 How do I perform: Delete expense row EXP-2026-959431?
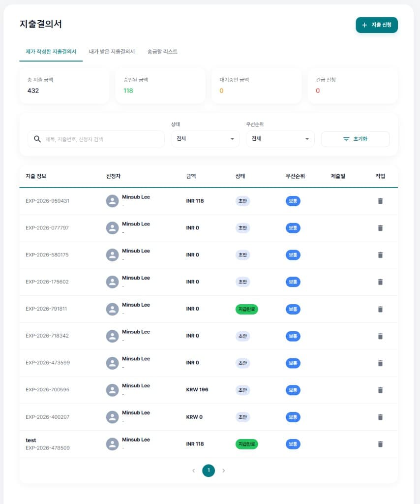coord(380,201)
